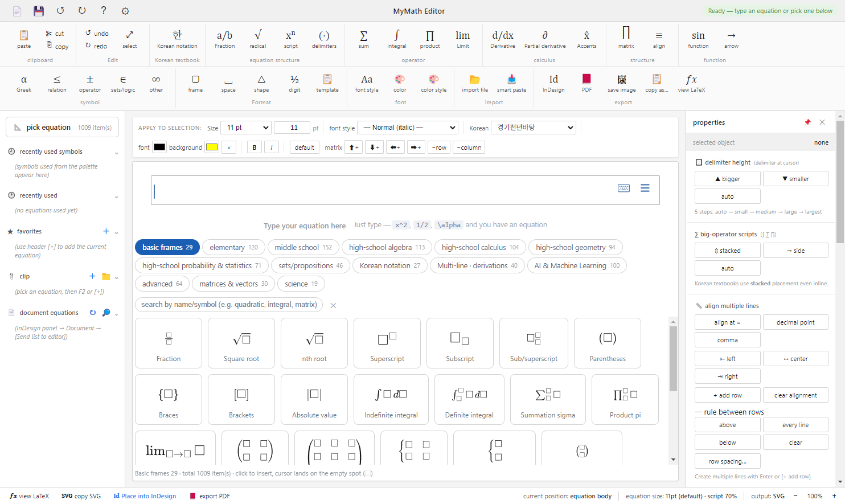
Task: Insert the Square root frame thumbnail
Action: (x=241, y=343)
